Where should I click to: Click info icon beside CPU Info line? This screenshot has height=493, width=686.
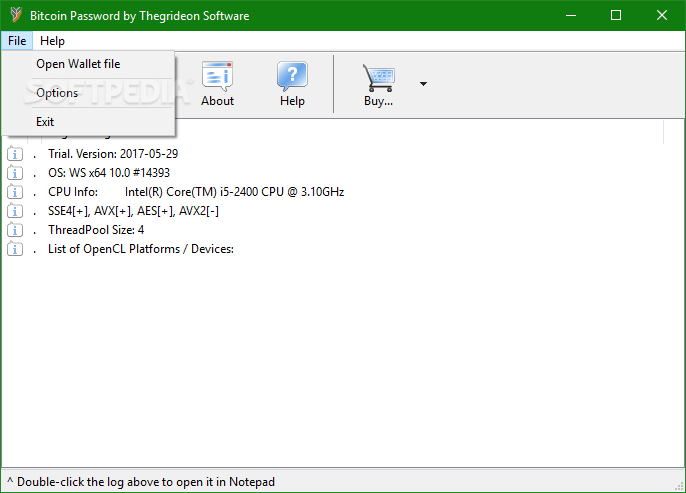pos(15,192)
